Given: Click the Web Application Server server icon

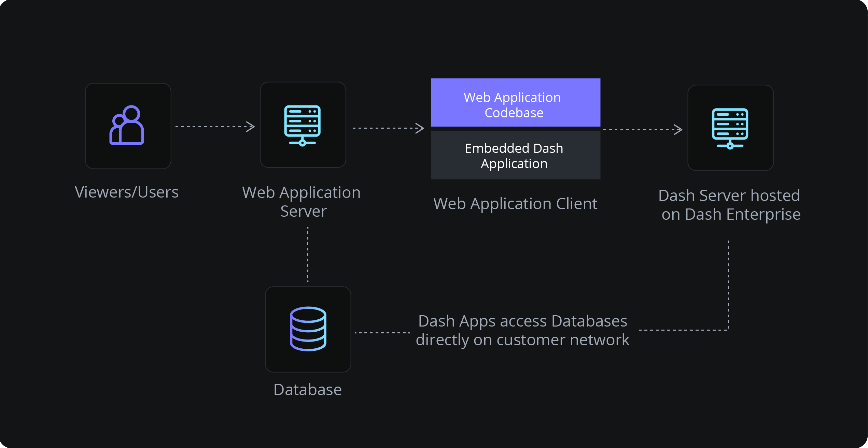Looking at the screenshot, I should coord(303,125).
